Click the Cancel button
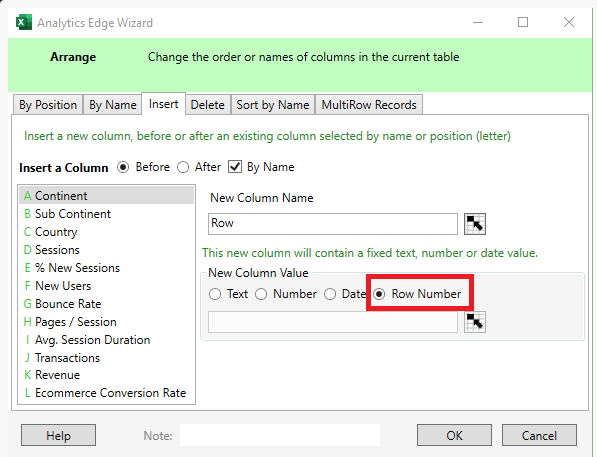Image resolution: width=597 pixels, height=457 pixels. click(539, 435)
